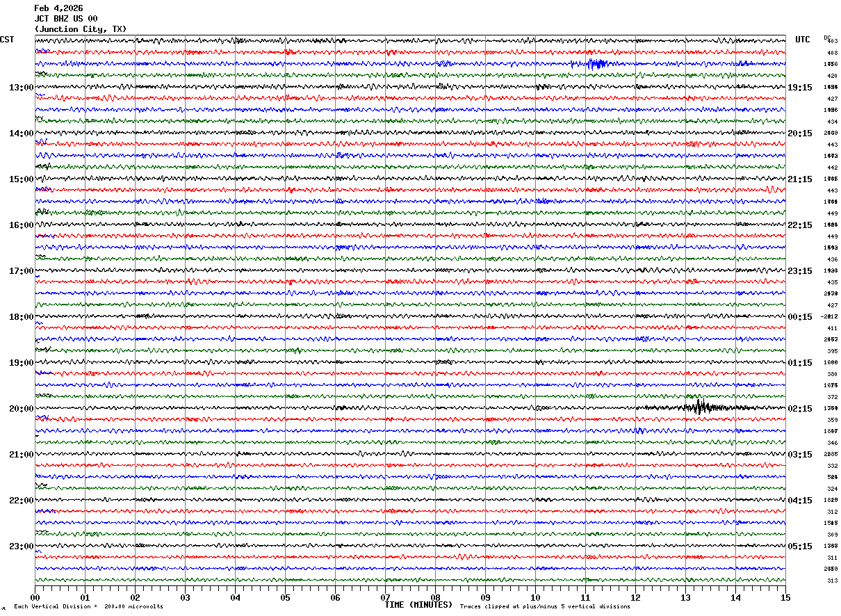Click the DC offset value 380

pos(832,374)
